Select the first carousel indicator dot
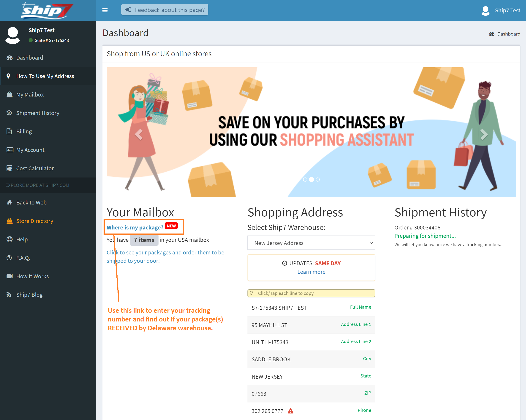Image resolution: width=526 pixels, height=420 pixels. point(305,180)
